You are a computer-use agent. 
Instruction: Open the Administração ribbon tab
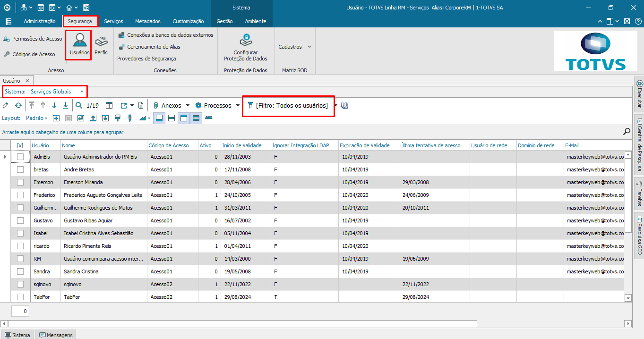coord(40,21)
